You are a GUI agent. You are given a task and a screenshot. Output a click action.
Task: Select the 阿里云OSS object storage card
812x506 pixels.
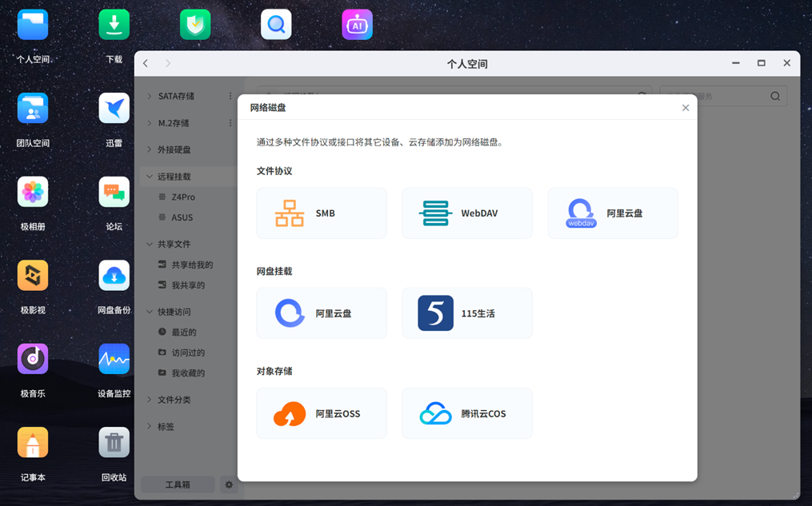pos(322,413)
